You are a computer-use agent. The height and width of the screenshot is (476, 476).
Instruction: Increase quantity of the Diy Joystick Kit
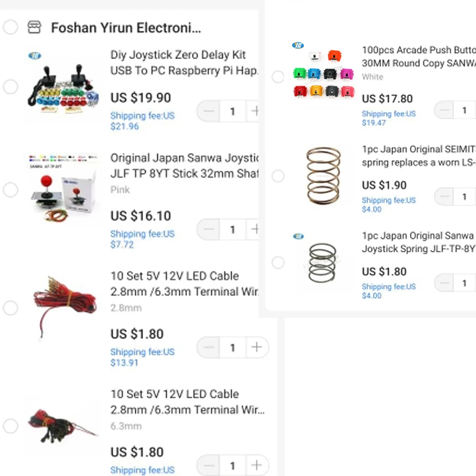[x=255, y=111]
